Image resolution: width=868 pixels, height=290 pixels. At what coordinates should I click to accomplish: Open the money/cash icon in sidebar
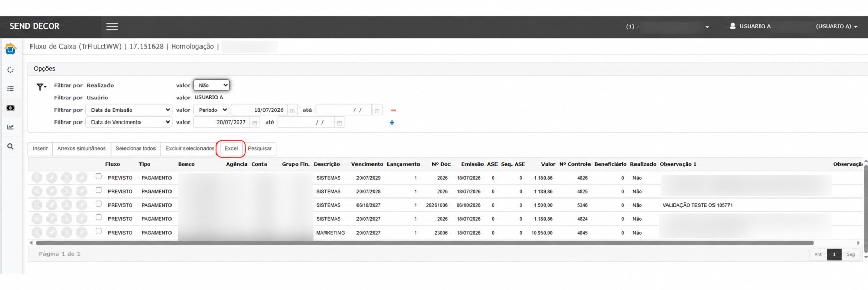[x=10, y=108]
